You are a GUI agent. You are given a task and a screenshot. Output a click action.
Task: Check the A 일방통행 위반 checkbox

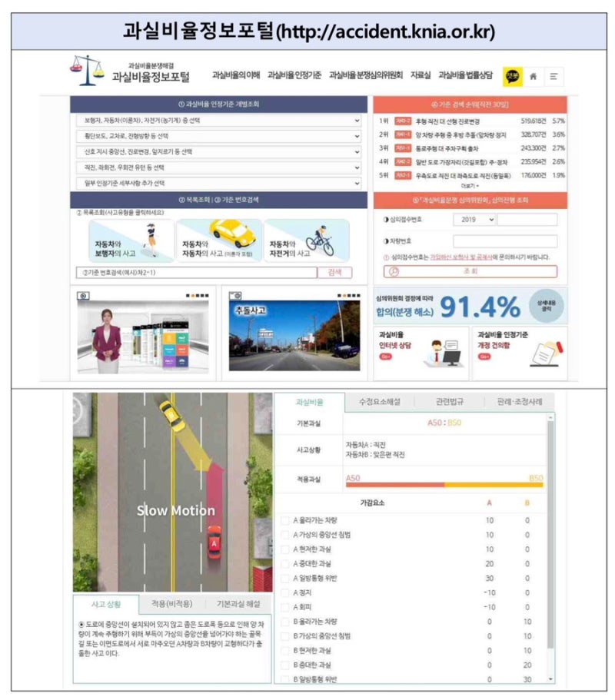tap(284, 579)
